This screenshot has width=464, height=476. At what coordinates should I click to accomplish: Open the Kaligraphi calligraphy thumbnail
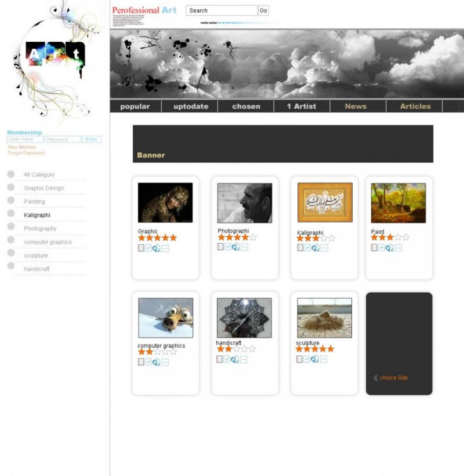[x=325, y=202]
